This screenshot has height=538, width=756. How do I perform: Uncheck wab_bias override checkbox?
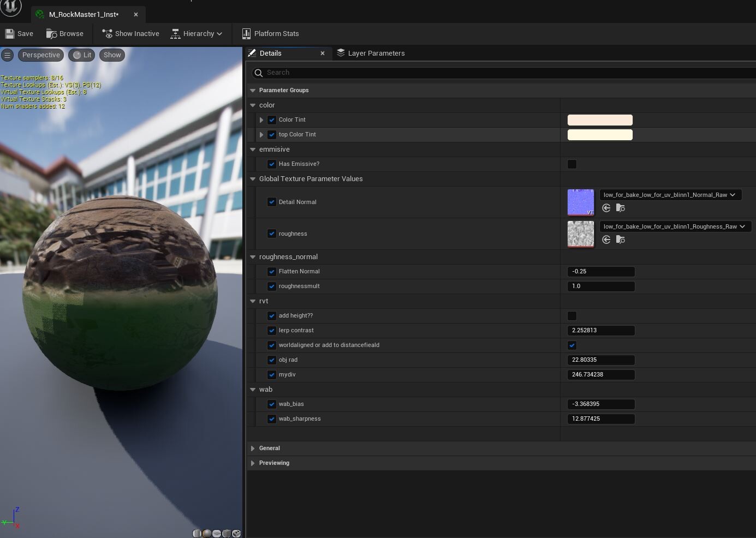(272, 404)
